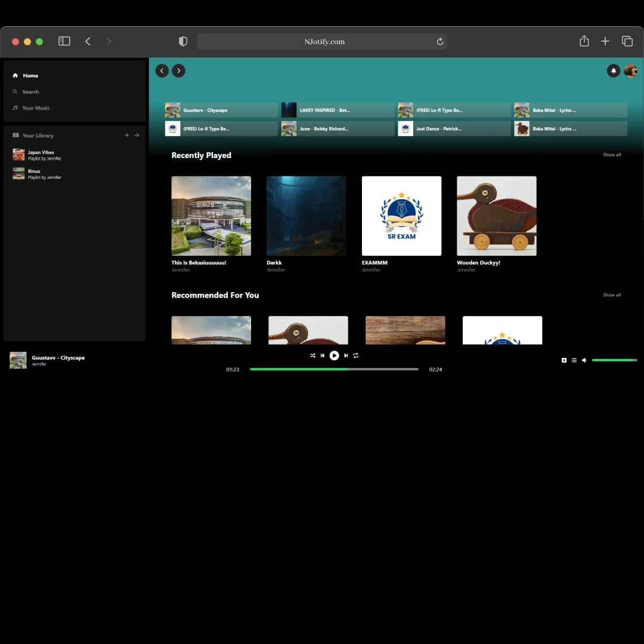Adjust the volume slider
This screenshot has height=644, width=644.
tap(614, 360)
